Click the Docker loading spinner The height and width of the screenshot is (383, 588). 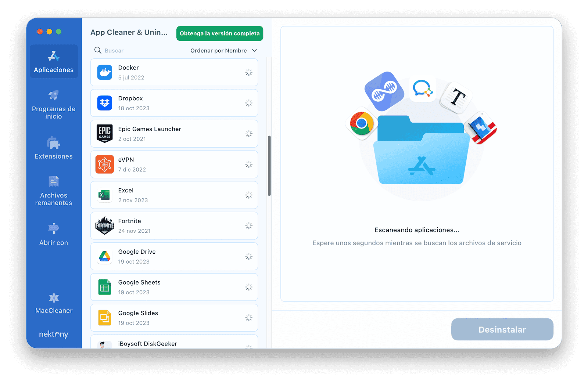pos(249,72)
